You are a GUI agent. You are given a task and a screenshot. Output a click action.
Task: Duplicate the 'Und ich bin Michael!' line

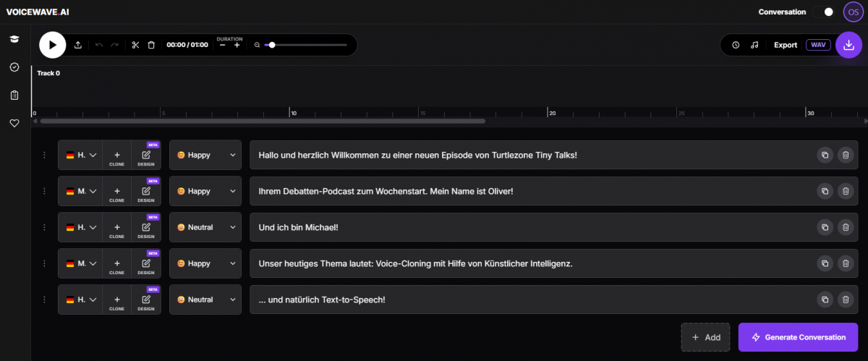825,227
